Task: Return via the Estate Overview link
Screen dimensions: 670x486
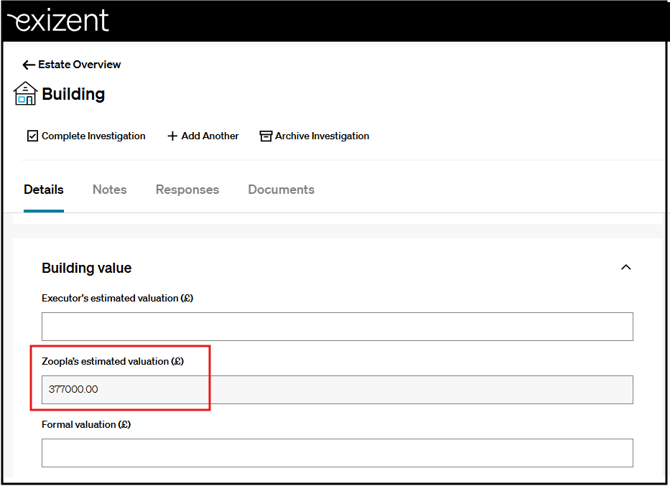Action: pos(79,65)
